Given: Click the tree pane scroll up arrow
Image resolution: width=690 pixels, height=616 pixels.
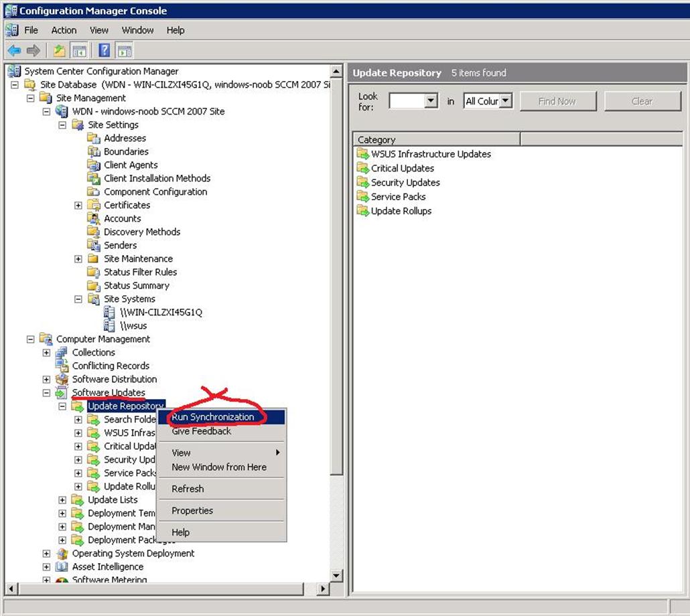Looking at the screenshot, I should [x=336, y=71].
